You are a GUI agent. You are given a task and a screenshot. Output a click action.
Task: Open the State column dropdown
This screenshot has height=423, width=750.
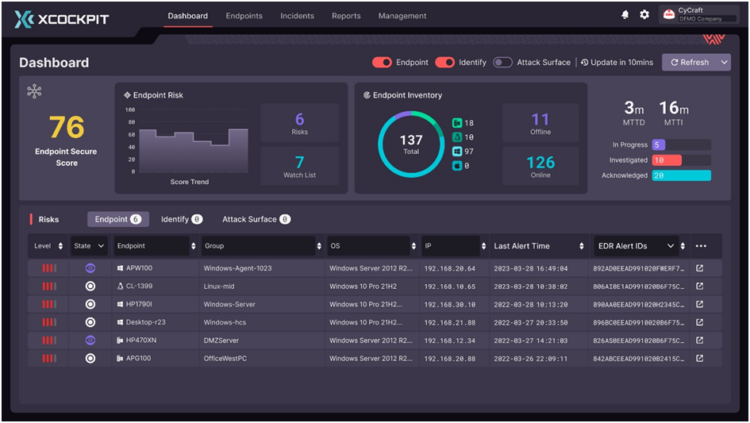coord(100,246)
